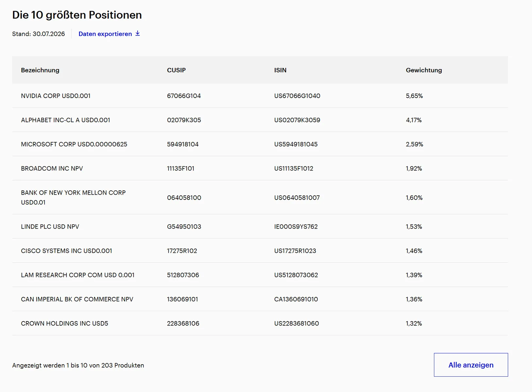Click the NVIDIA CORP USD0.001 row name
Viewport: 532px width, 392px height.
pos(56,96)
